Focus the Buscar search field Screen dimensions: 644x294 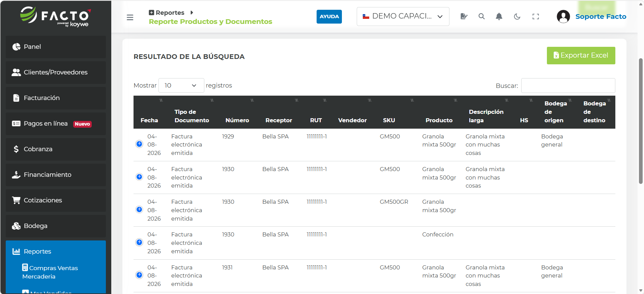pos(568,86)
